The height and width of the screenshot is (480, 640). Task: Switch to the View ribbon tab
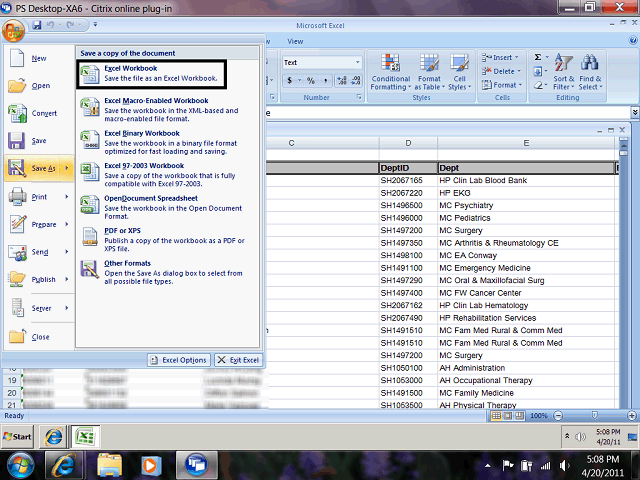tap(295, 41)
